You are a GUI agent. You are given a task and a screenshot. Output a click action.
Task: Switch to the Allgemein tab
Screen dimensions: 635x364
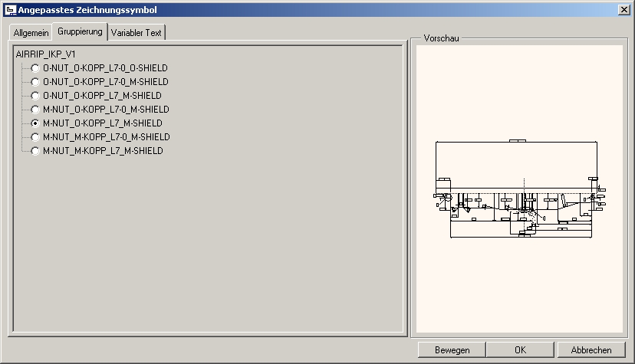click(x=31, y=33)
